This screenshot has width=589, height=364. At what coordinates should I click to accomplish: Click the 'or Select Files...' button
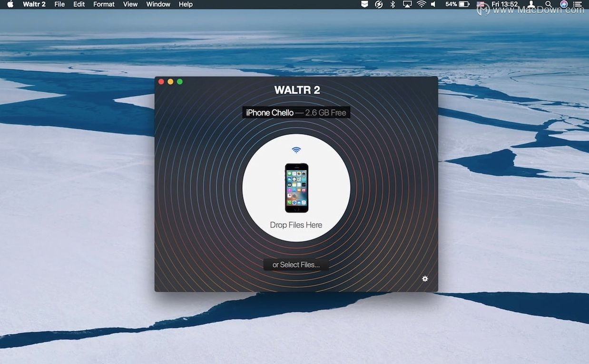click(x=296, y=265)
